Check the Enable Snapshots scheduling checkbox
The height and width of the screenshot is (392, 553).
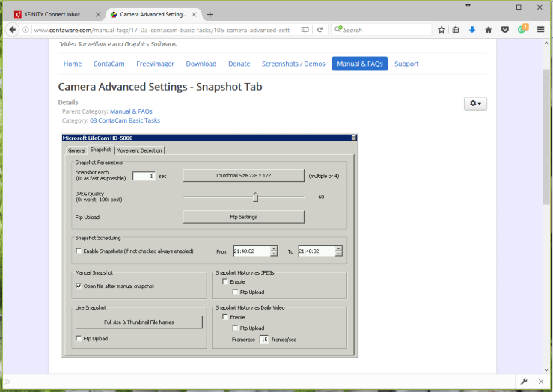pyautogui.click(x=79, y=251)
